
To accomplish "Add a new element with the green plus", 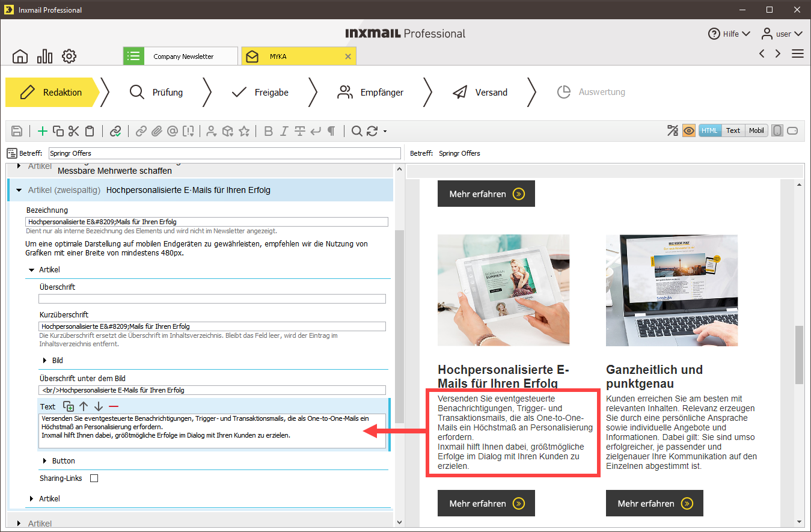I will coord(42,131).
